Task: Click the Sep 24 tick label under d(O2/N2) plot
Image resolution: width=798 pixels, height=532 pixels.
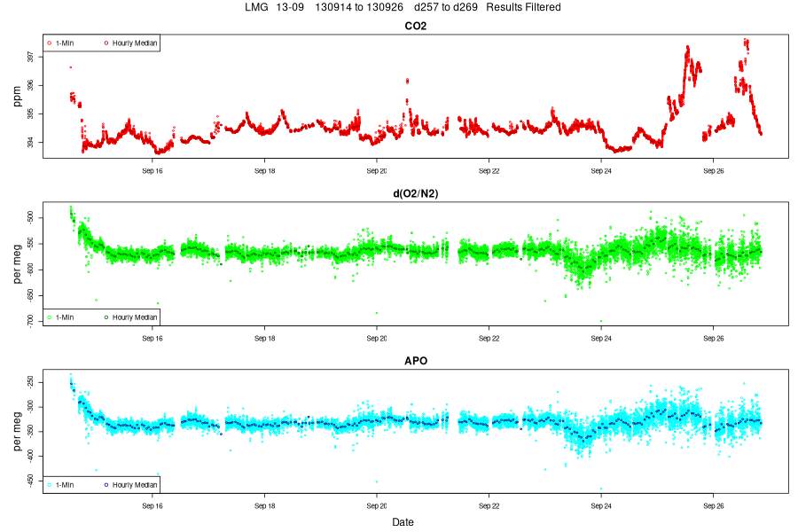Action: pyautogui.click(x=601, y=339)
